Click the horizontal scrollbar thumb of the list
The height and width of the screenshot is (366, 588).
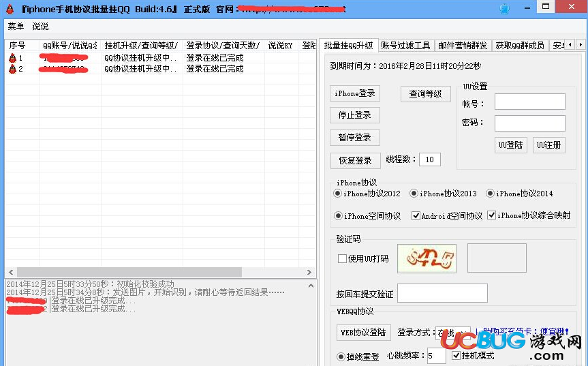coord(129,272)
